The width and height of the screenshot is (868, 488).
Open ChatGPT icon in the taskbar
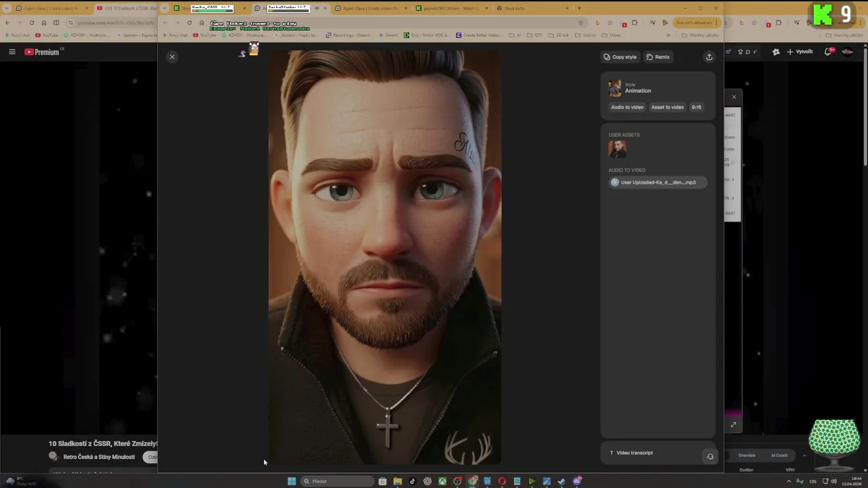427,481
